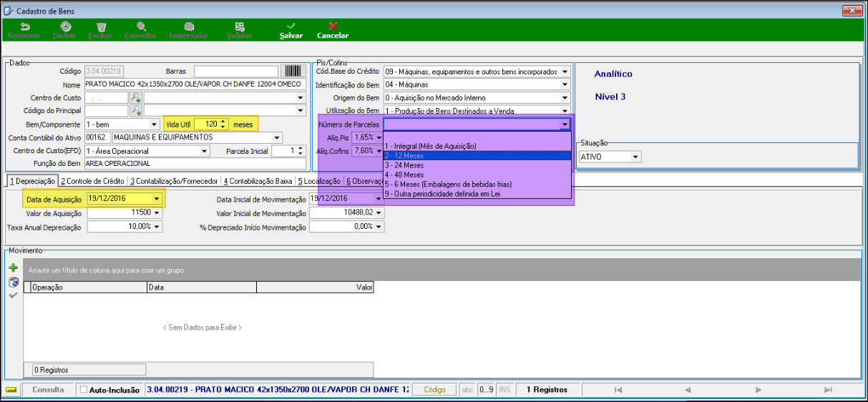Click the Barras input field
This screenshot has height=402, width=868.
[x=235, y=71]
